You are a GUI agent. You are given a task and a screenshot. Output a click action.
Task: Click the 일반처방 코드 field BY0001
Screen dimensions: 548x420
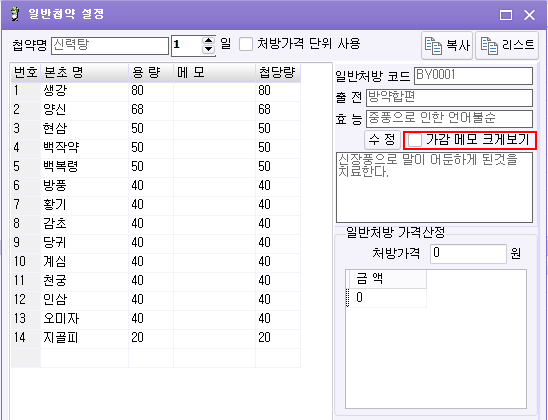474,75
